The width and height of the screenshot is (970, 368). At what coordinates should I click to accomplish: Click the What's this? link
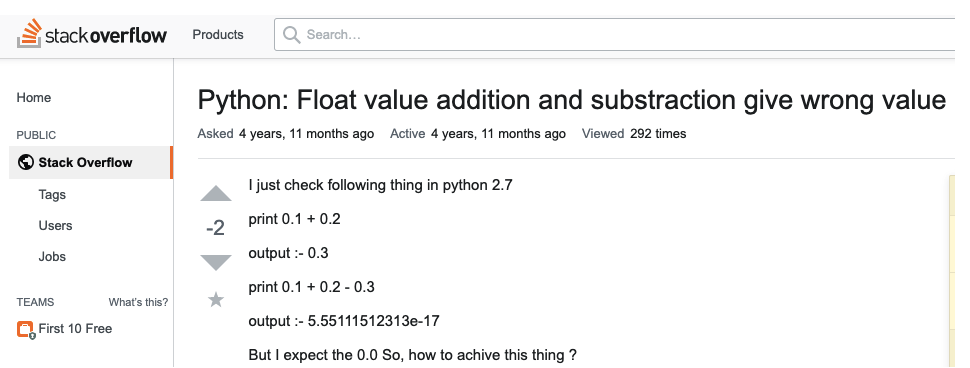click(x=138, y=302)
